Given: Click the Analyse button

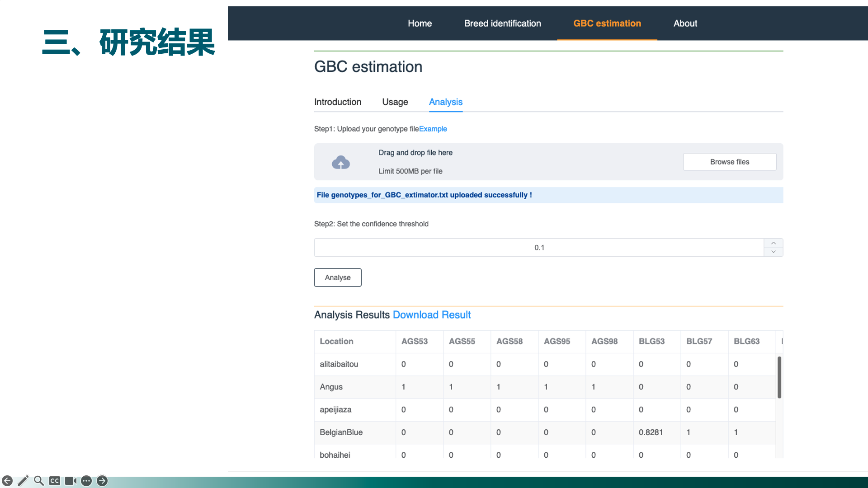Looking at the screenshot, I should (x=338, y=277).
